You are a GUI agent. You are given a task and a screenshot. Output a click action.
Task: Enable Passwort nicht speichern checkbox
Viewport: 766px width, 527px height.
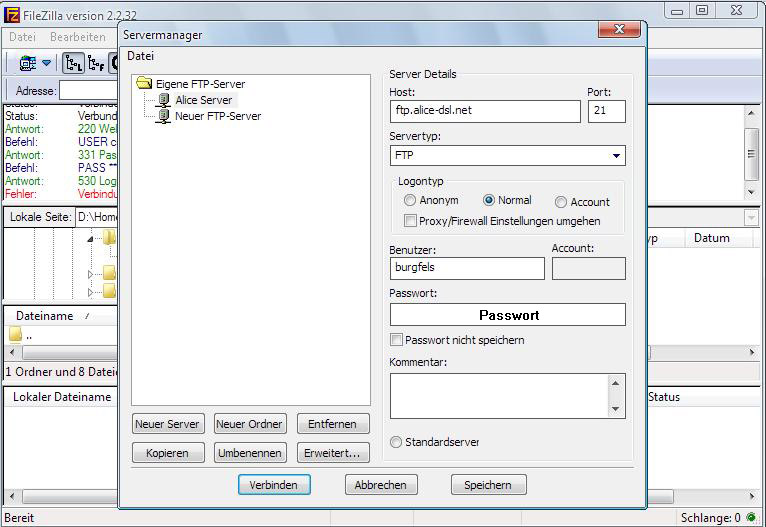(397, 340)
